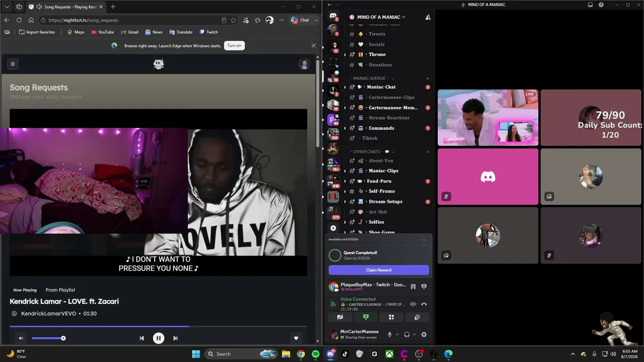Collapse the OTHER CHATS channel category
This screenshot has width=644, height=362.
coord(372,152)
